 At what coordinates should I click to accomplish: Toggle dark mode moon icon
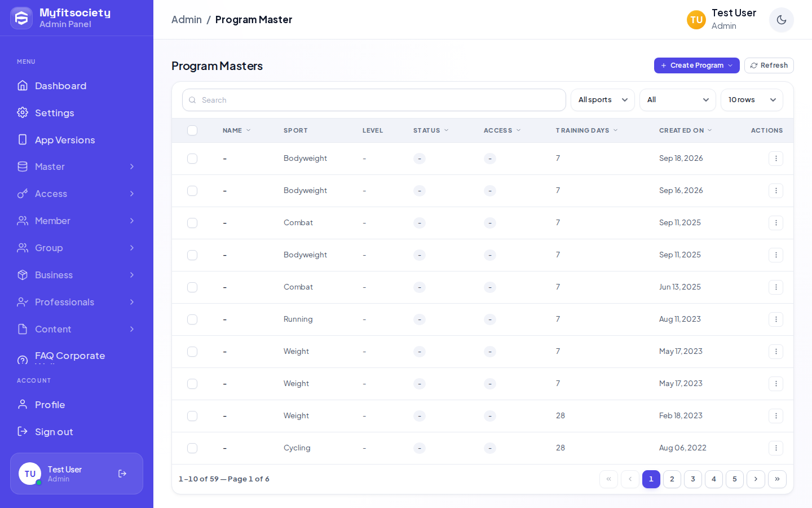click(781, 20)
